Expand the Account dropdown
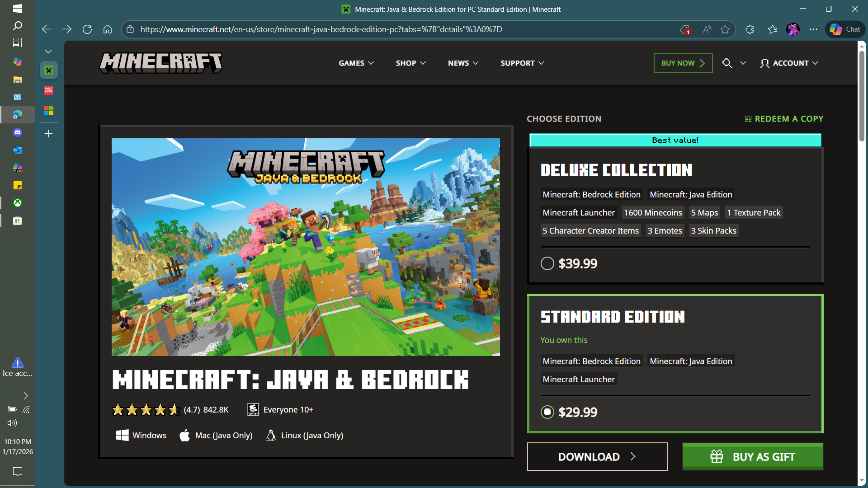Image resolution: width=868 pixels, height=488 pixels. coord(789,63)
